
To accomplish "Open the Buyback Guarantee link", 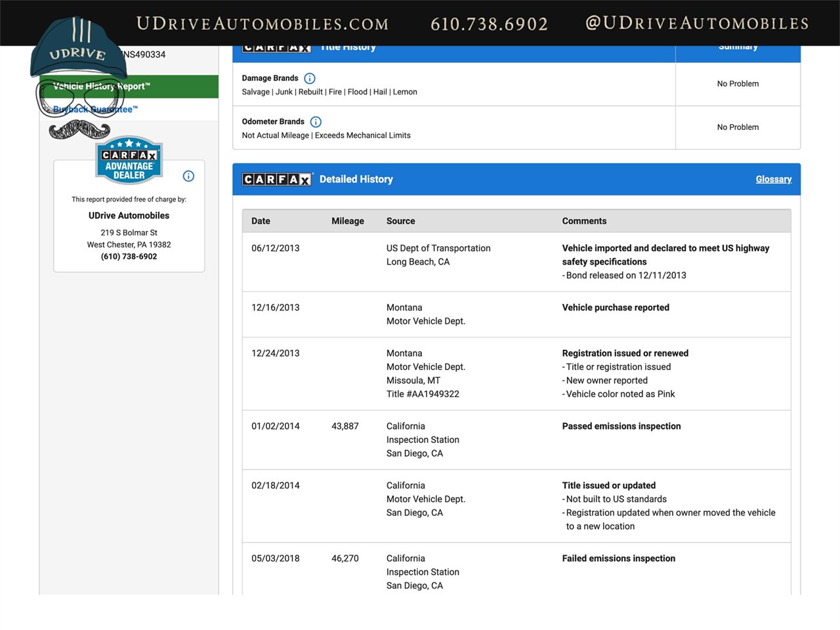I will tap(96, 110).
